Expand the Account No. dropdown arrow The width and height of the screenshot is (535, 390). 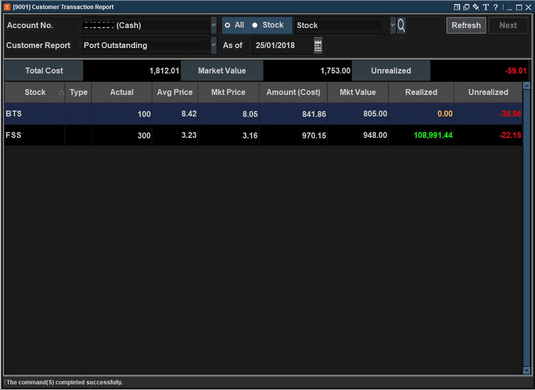214,25
